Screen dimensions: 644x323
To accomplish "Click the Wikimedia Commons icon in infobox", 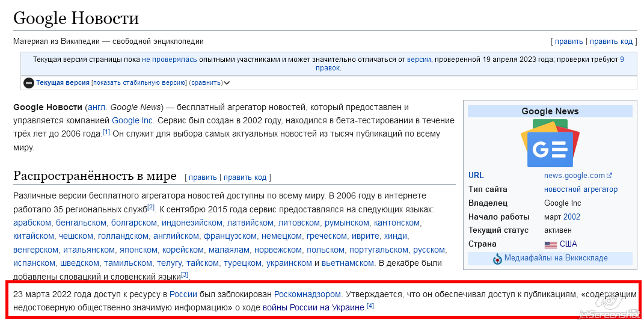I will tap(497, 259).
